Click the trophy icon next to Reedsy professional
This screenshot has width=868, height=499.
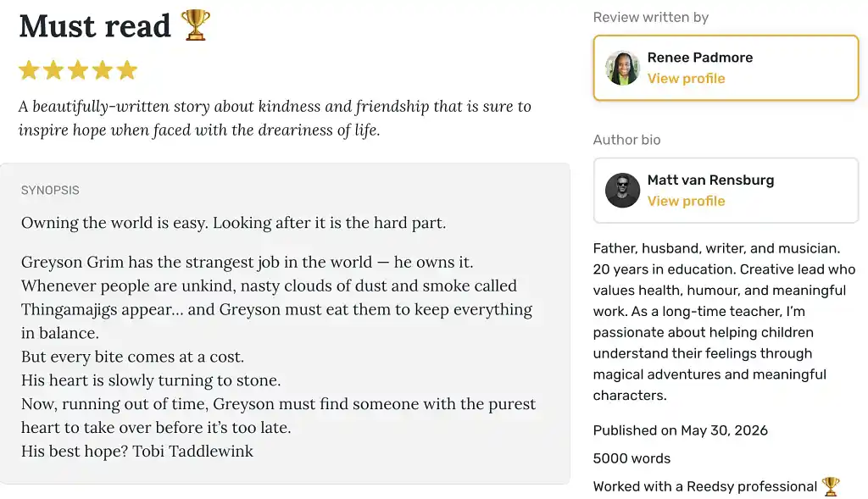click(831, 486)
